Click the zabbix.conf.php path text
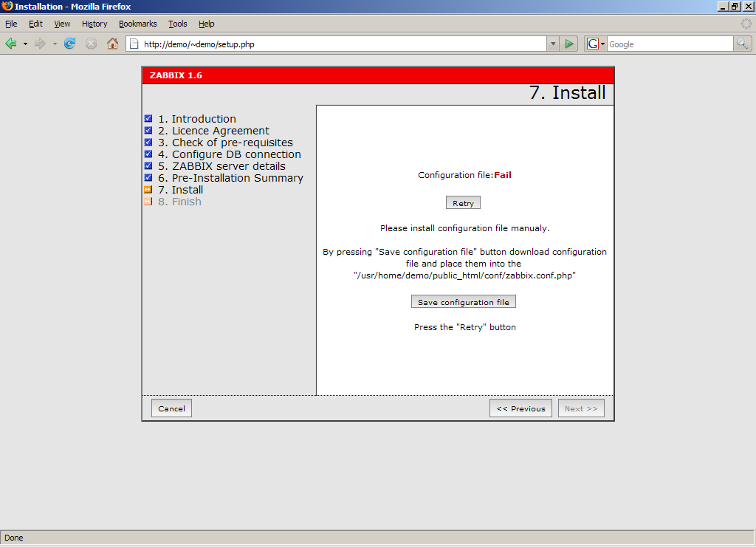This screenshot has width=756, height=548. (465, 275)
